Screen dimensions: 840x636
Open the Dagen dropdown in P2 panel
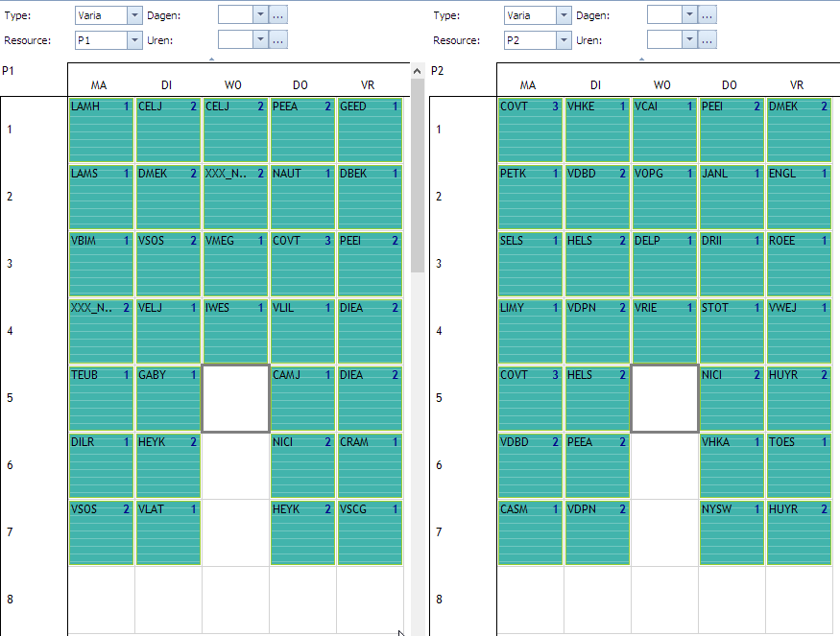click(x=689, y=15)
